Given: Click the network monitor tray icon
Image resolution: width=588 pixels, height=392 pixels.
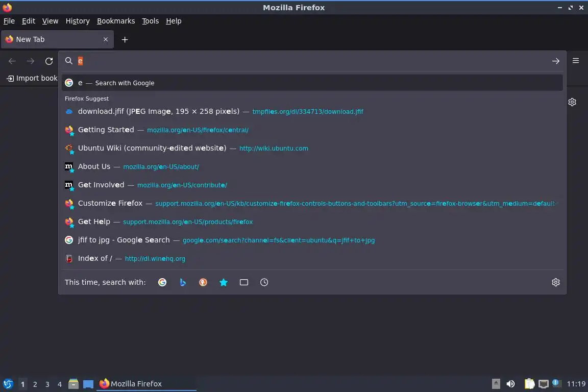Looking at the screenshot, I should (x=544, y=384).
